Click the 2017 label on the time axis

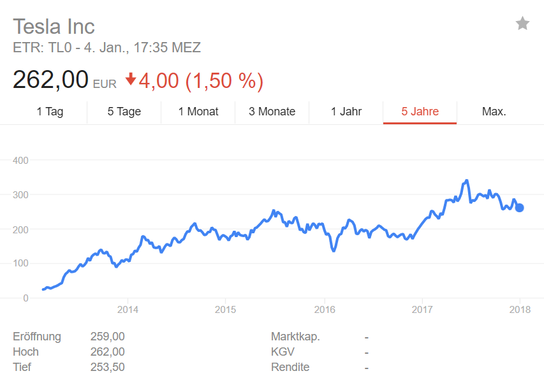(x=422, y=309)
